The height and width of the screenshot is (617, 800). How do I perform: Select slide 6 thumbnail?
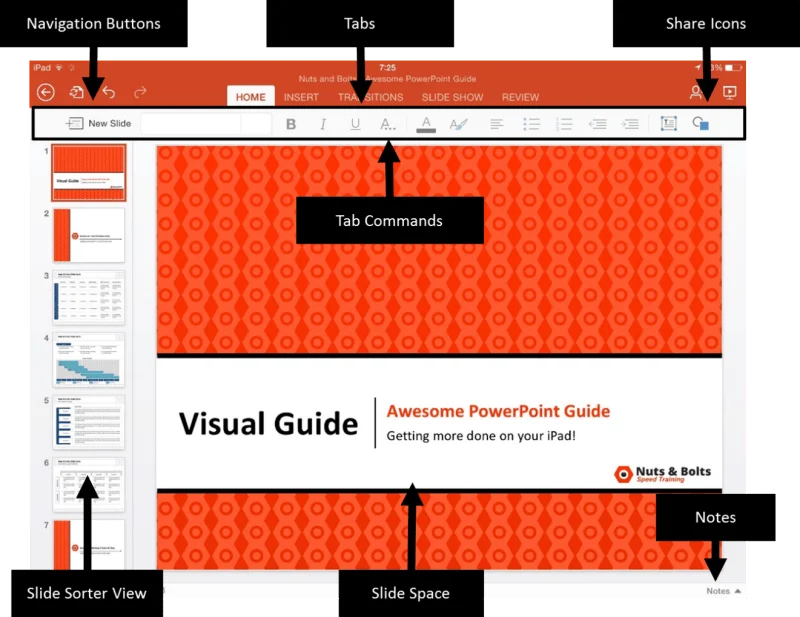88,484
